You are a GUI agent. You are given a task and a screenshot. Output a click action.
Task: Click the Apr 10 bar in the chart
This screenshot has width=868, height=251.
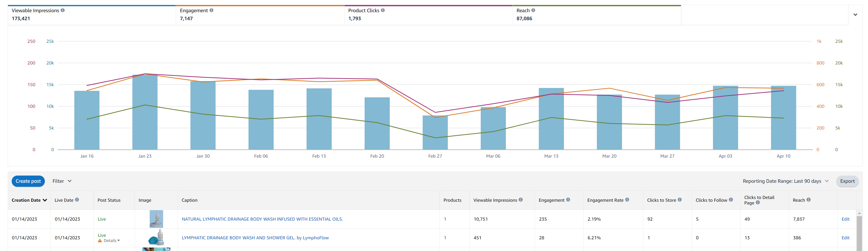[783, 118]
